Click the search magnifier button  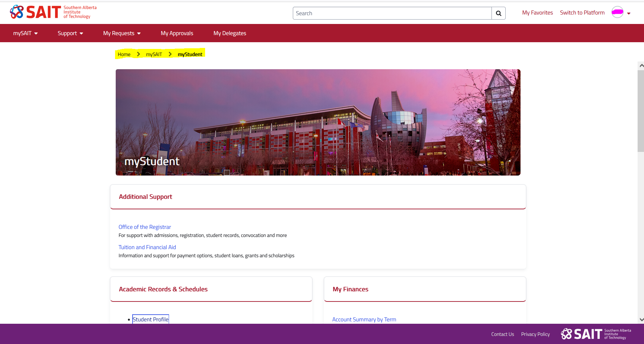[x=498, y=13]
